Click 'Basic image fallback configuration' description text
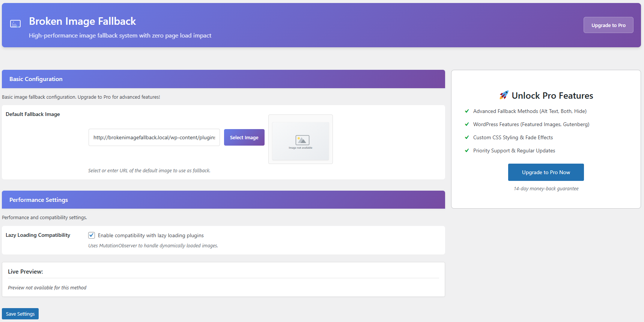 click(x=81, y=97)
